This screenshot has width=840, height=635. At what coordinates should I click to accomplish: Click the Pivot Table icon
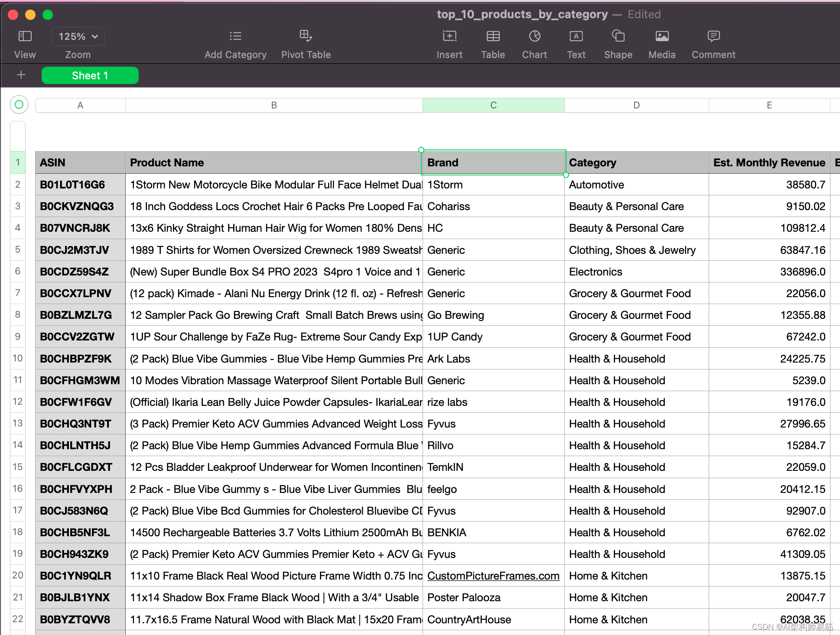[x=306, y=36]
